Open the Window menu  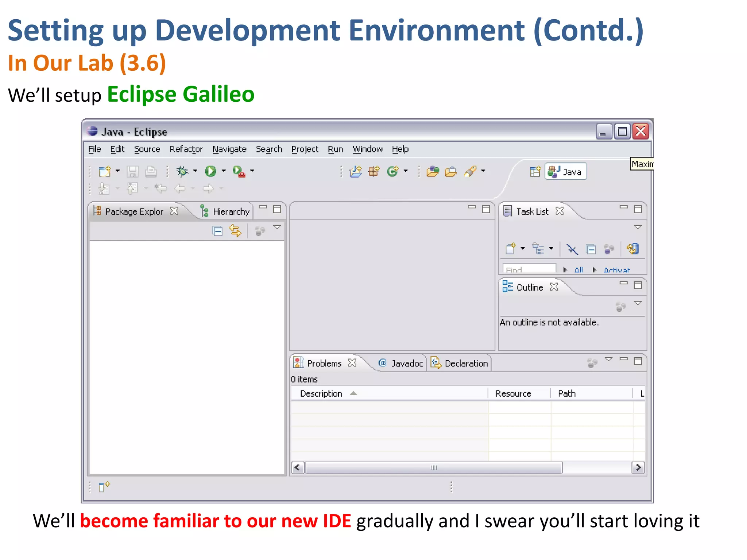coord(367,149)
